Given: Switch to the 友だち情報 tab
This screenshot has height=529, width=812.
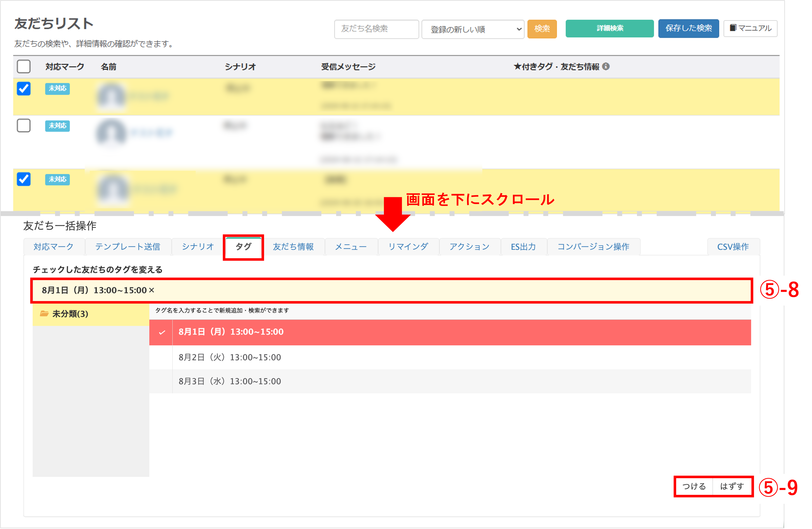Looking at the screenshot, I should point(293,247).
